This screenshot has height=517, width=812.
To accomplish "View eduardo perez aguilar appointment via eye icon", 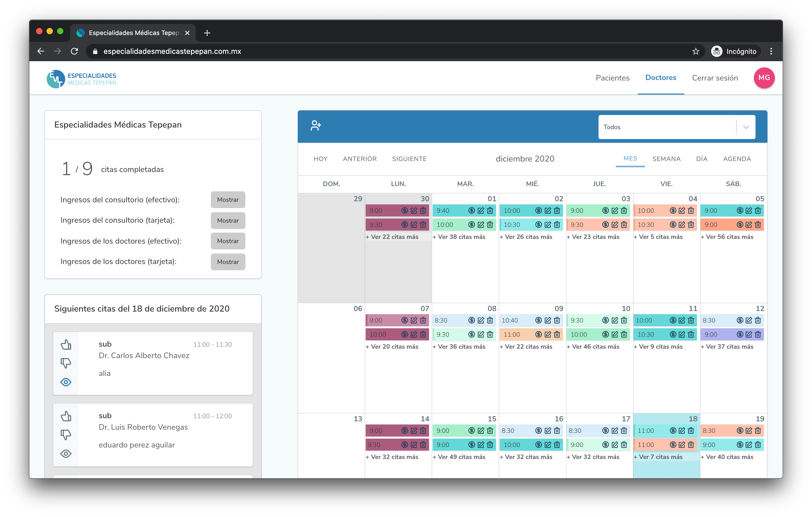I will [x=66, y=454].
